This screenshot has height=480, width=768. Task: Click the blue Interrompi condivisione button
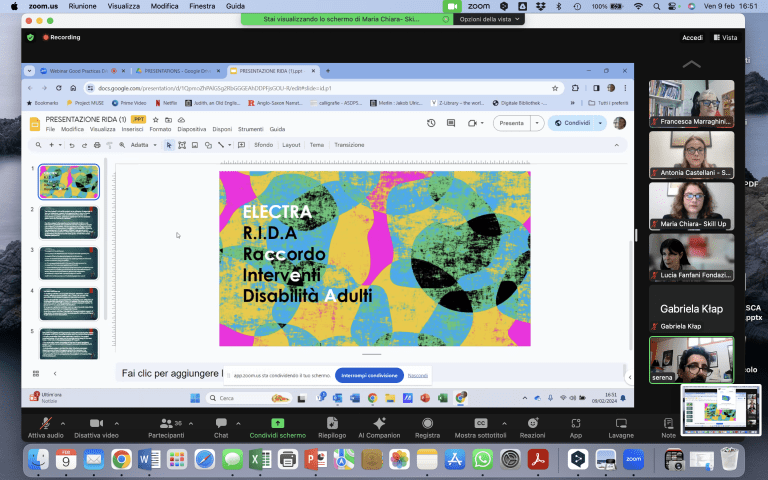369,375
